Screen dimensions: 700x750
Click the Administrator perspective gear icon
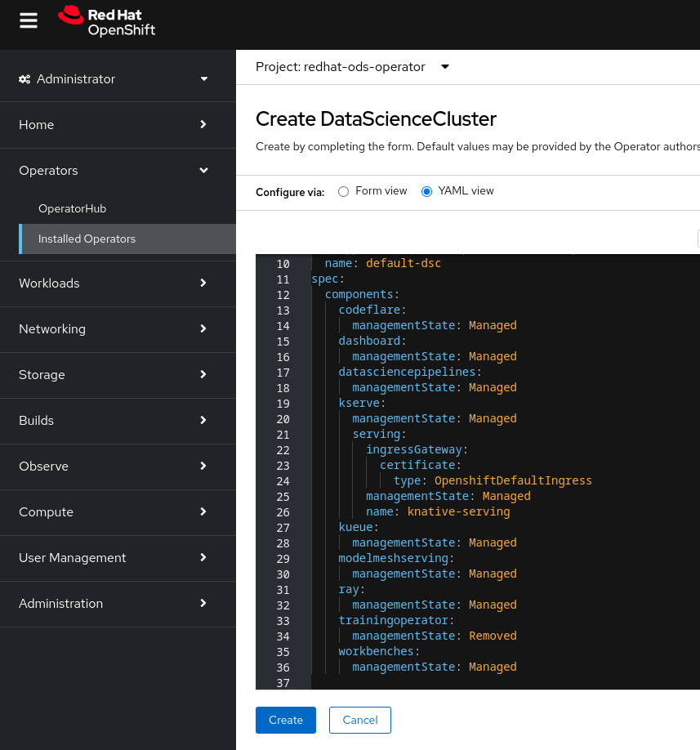[x=25, y=79]
